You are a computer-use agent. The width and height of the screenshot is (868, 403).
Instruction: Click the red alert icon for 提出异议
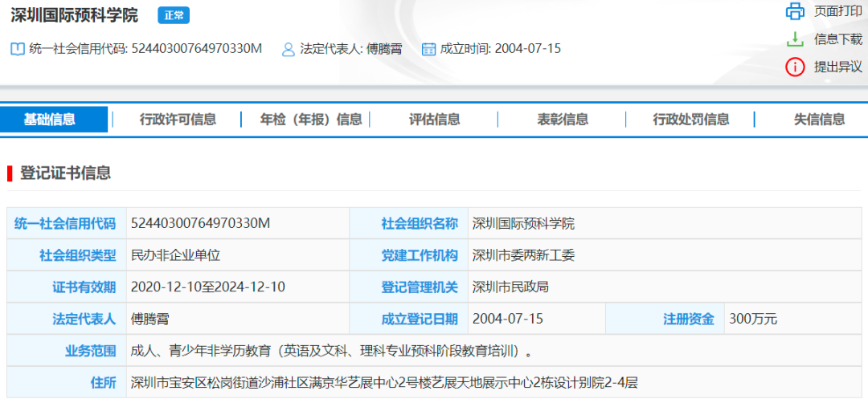click(x=795, y=67)
